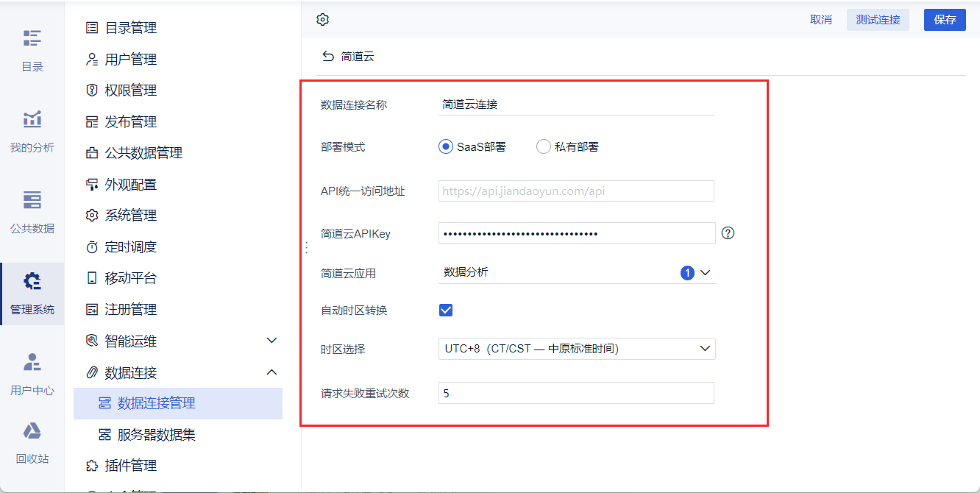Viewport: 980px width, 493px height.
Task: Select the 私有部署 radio button
Action: click(x=543, y=146)
